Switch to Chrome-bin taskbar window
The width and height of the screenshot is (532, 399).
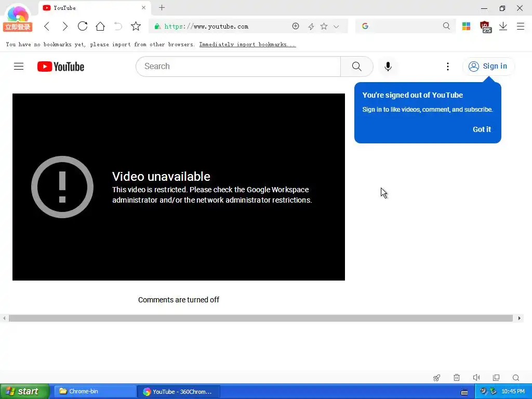click(95, 392)
